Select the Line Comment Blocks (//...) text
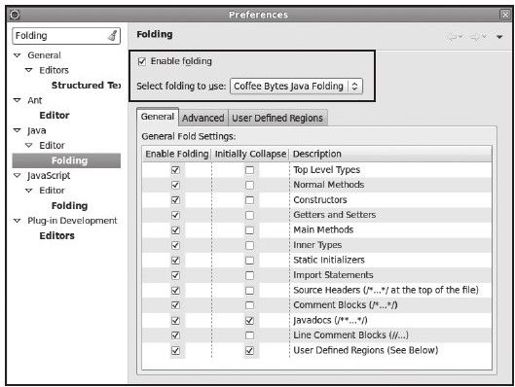Image resolution: width=515 pixels, height=387 pixels. coord(351,335)
